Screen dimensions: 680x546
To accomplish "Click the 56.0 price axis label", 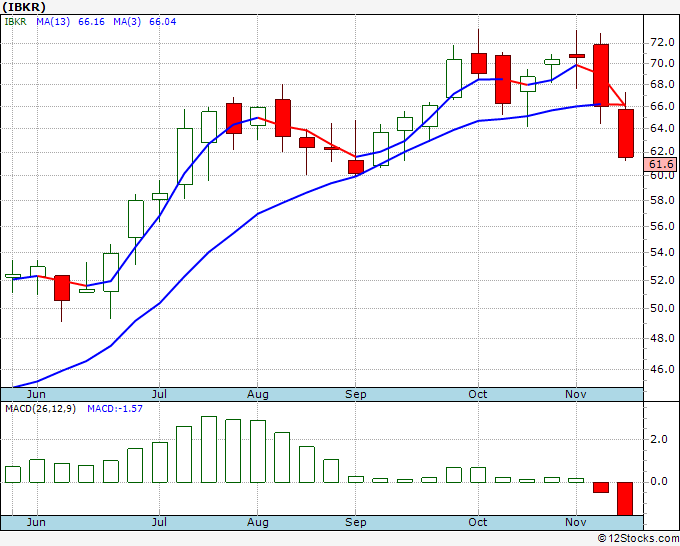I will 662,226.
